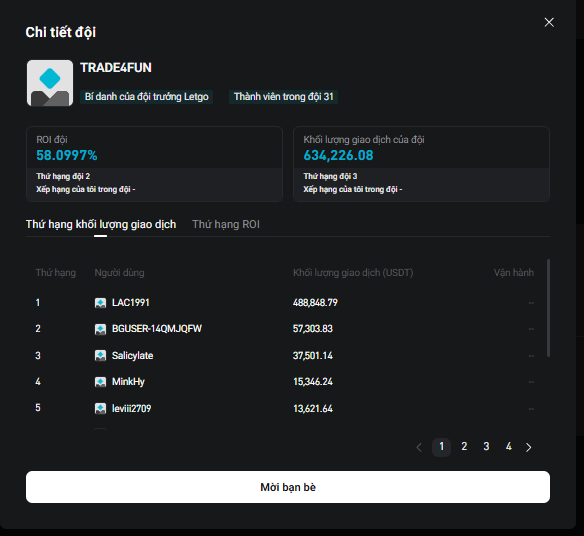Click the Thành viên trong đội 31 tag

(x=283, y=97)
